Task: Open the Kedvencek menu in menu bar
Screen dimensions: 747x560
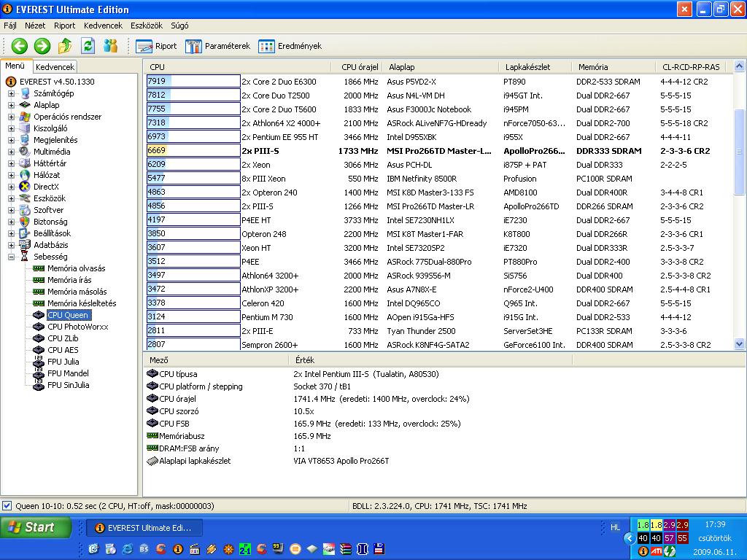Action: click(x=103, y=26)
